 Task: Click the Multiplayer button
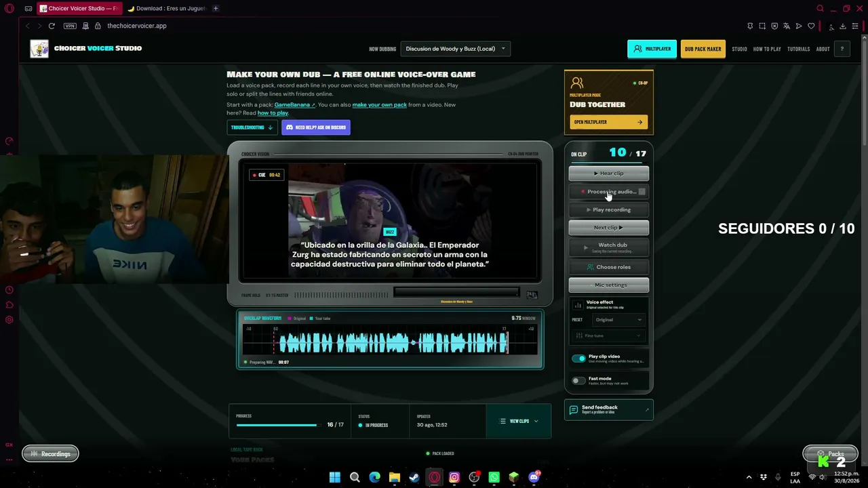click(652, 49)
